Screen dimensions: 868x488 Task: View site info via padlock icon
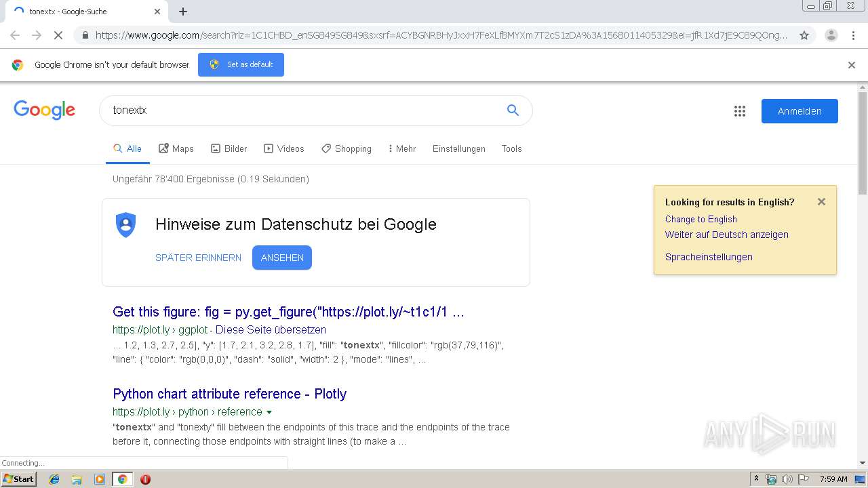pos(85,35)
